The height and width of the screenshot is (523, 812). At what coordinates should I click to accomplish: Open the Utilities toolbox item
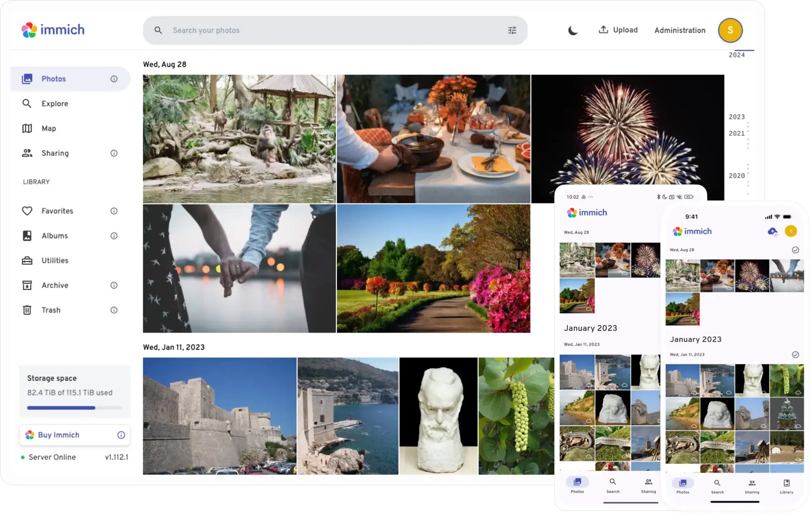[x=55, y=261]
